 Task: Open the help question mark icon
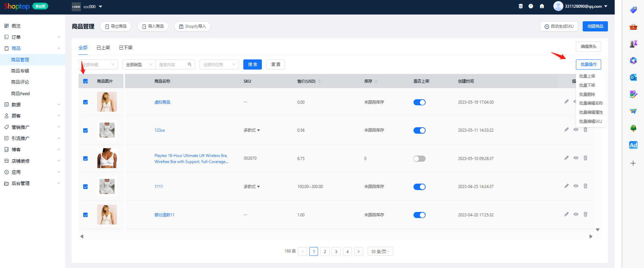click(x=531, y=6)
